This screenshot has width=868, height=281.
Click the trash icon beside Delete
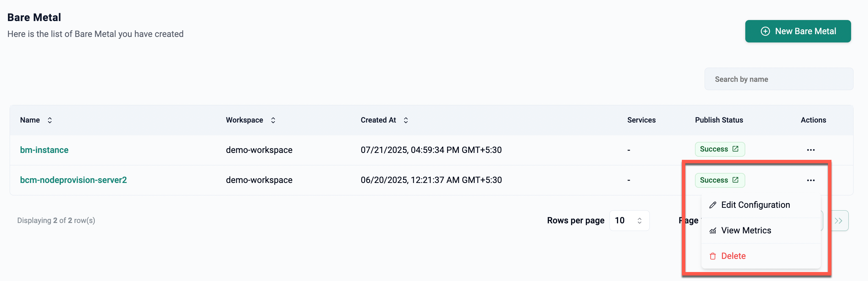713,256
